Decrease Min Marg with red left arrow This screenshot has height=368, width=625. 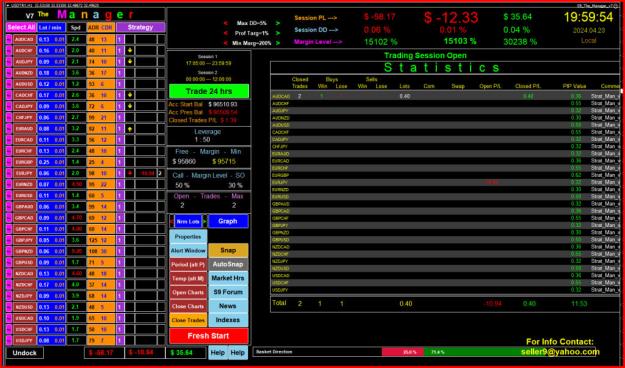pos(226,43)
